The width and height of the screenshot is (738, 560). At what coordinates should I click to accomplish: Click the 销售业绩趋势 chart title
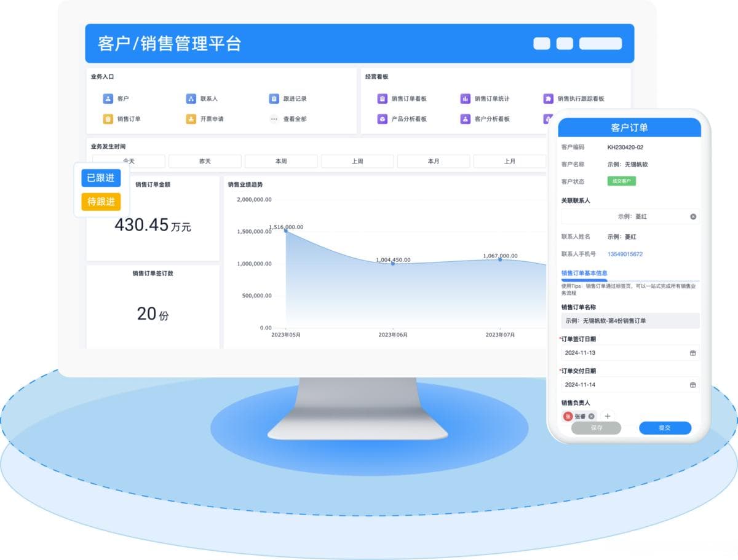(x=245, y=184)
